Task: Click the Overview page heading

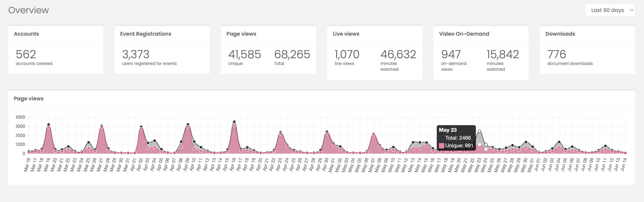Action: click(28, 10)
